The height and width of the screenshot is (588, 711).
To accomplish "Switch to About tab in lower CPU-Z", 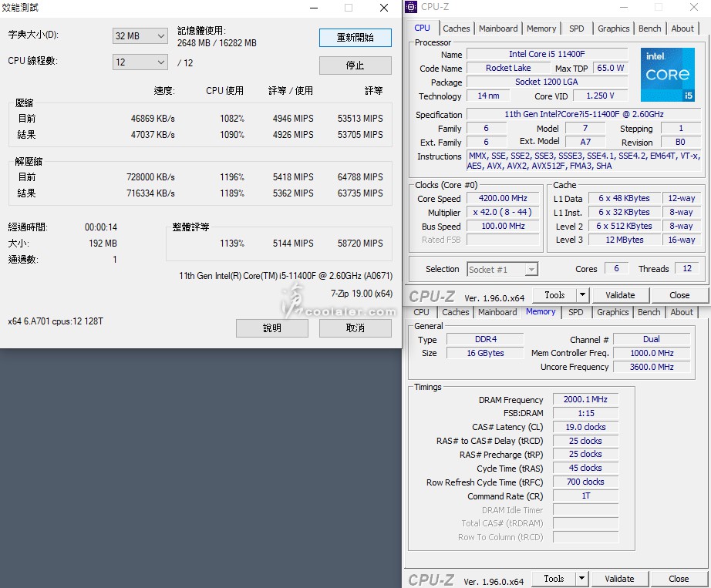I will tap(682, 312).
